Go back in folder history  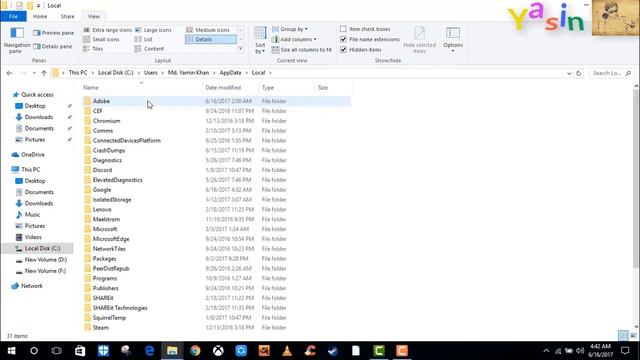click(9, 73)
